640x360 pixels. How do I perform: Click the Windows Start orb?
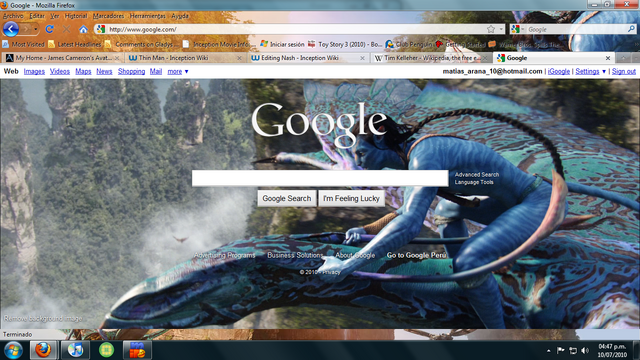(13, 350)
